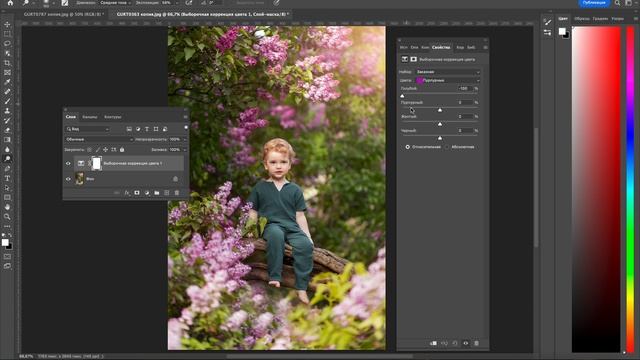Screen dimensions: 640x360
Task: Toggle adjustment visibility in Properties panel
Action: click(466, 343)
